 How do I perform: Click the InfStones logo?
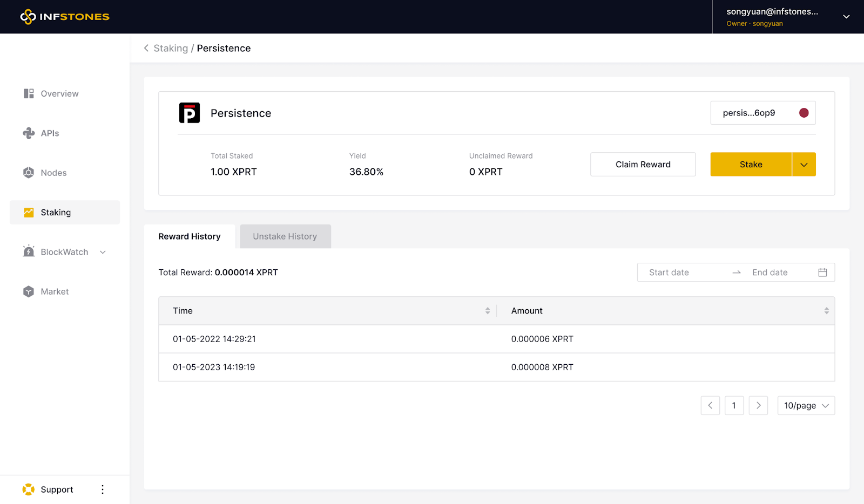[x=65, y=17]
